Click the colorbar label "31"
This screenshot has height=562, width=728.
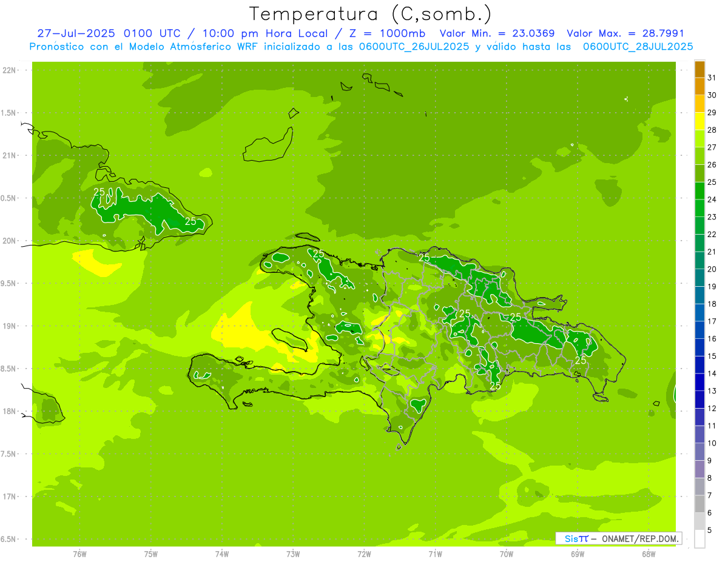click(712, 78)
